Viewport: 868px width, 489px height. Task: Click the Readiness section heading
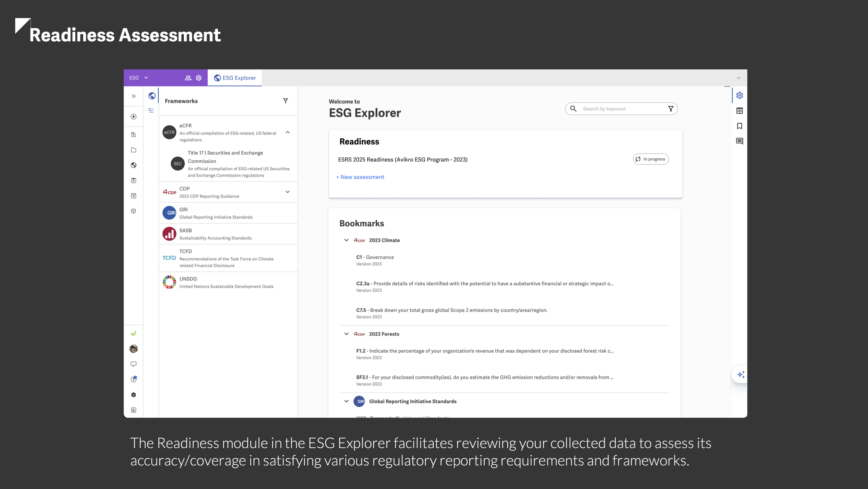click(x=359, y=141)
